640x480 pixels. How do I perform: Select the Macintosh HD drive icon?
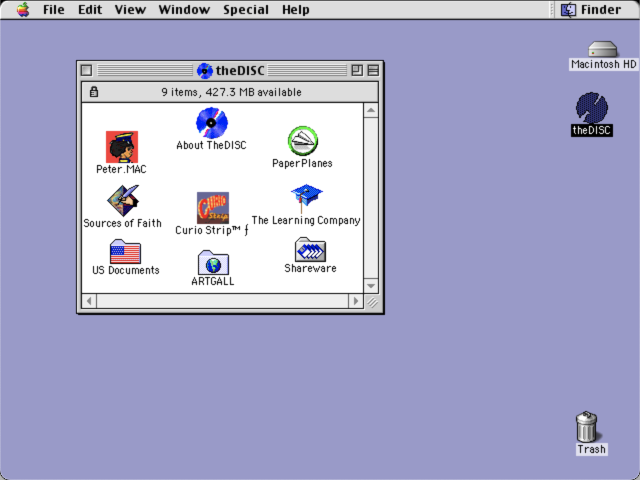[x=602, y=49]
